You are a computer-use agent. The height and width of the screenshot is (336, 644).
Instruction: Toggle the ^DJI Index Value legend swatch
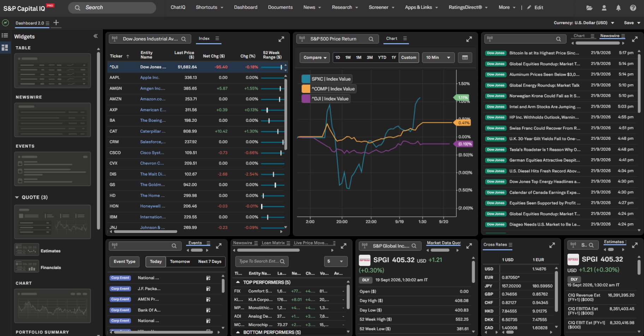coord(306,99)
